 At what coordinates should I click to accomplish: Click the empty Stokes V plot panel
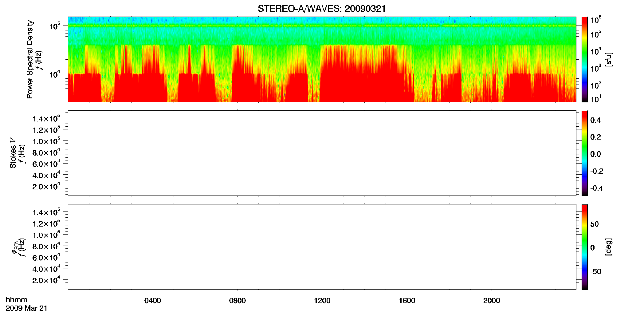322,153
